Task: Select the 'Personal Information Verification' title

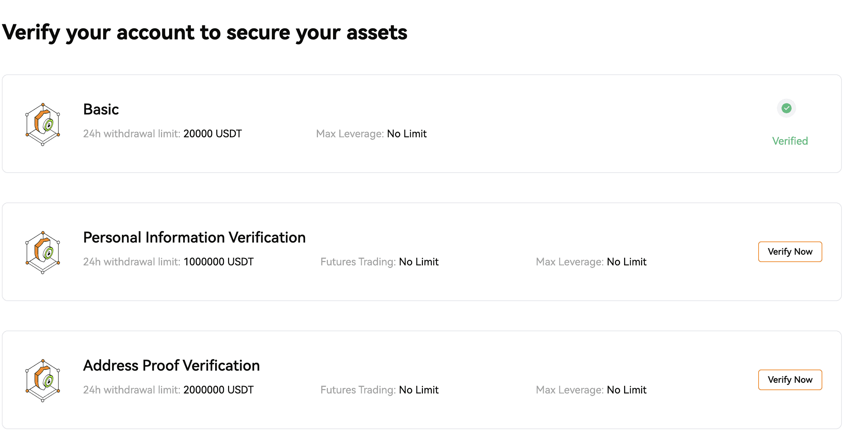Action: 194,237
